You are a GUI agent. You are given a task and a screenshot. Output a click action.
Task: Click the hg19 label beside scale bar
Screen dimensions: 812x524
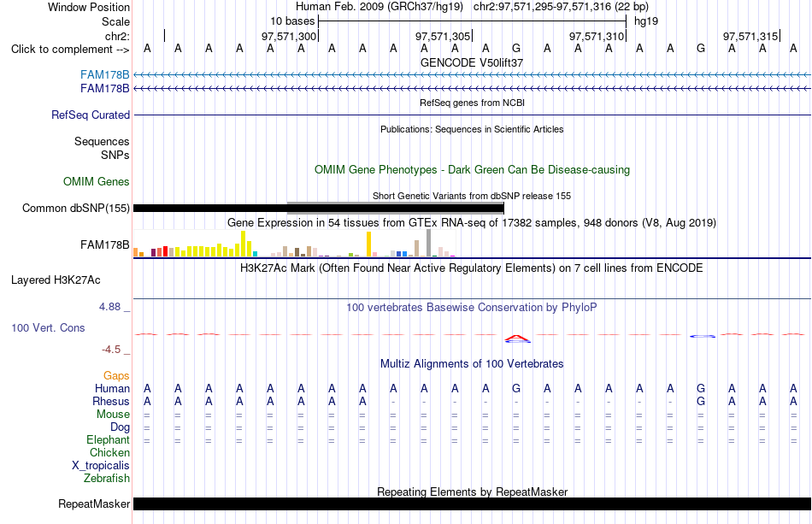[646, 21]
